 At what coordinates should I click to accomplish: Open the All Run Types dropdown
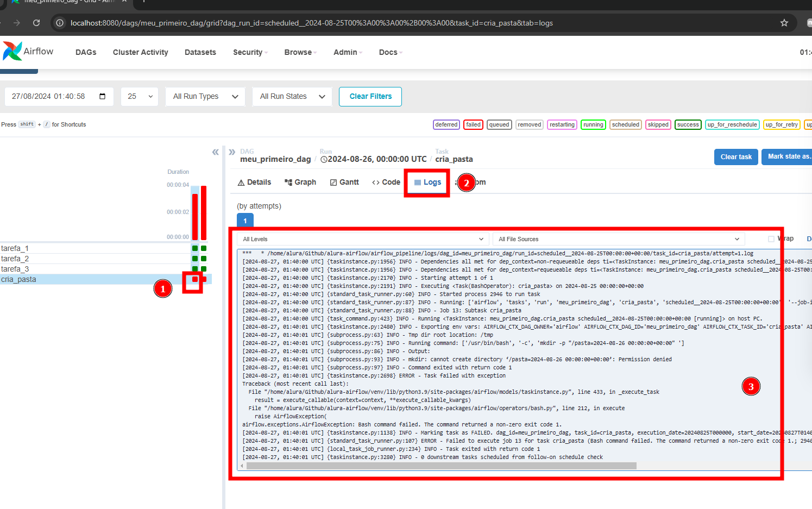[x=205, y=96]
